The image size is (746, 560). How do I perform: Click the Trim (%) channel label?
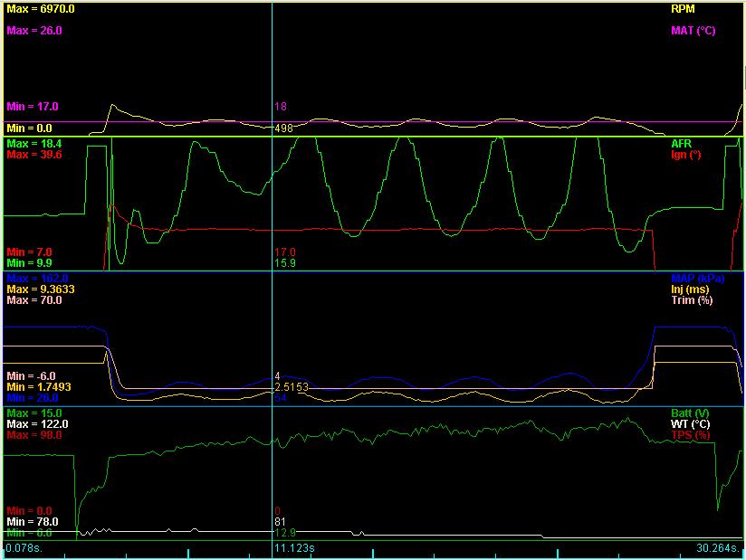pos(692,300)
